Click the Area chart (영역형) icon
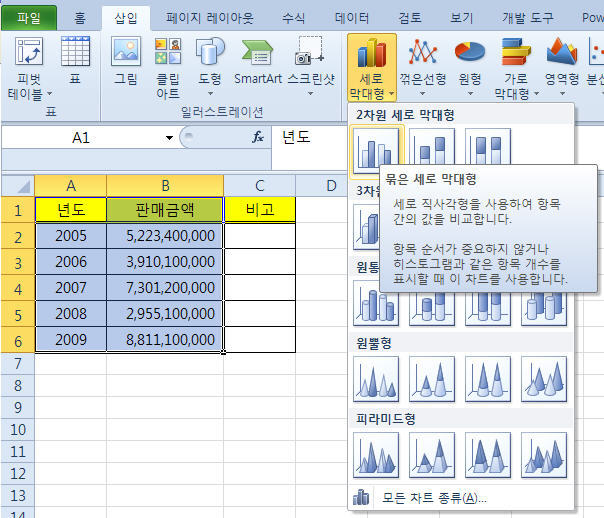This screenshot has height=518, width=604. (561, 54)
